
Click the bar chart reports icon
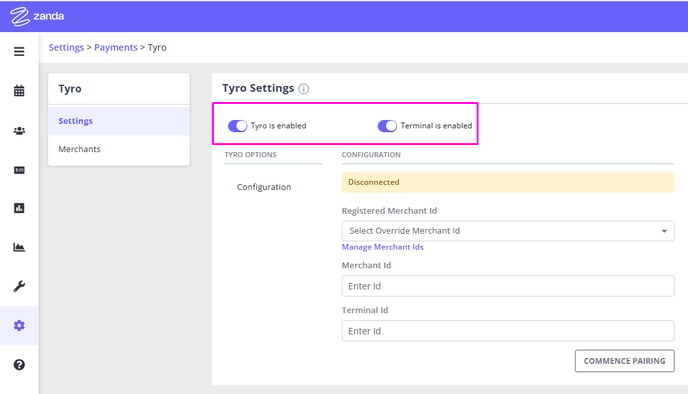[x=19, y=208]
